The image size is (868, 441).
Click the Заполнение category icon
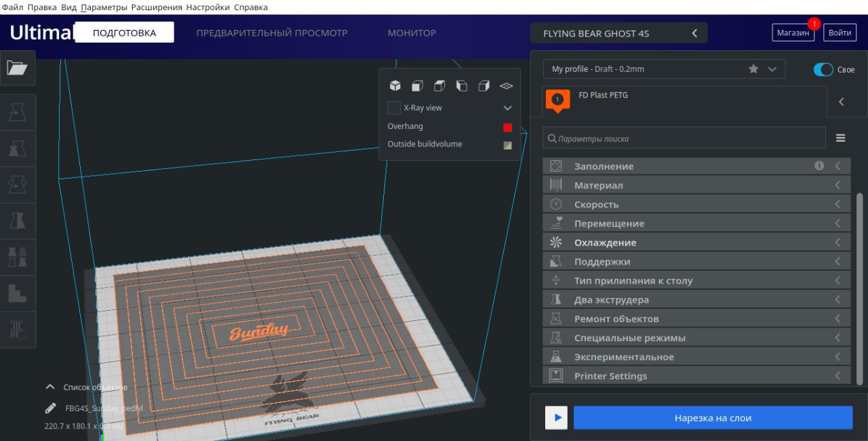(556, 166)
